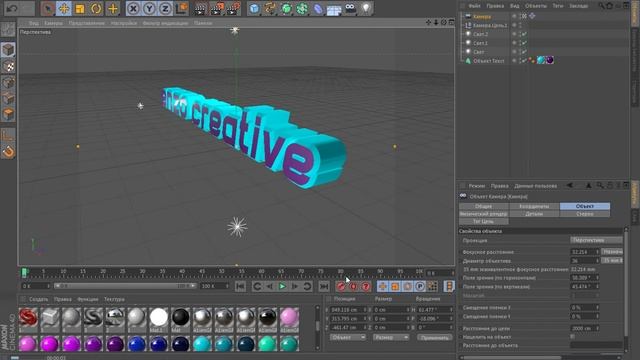Viewport: 640px width, 360px height.
Task: Open the green array modeling icon
Action: pyautogui.click(x=302, y=9)
